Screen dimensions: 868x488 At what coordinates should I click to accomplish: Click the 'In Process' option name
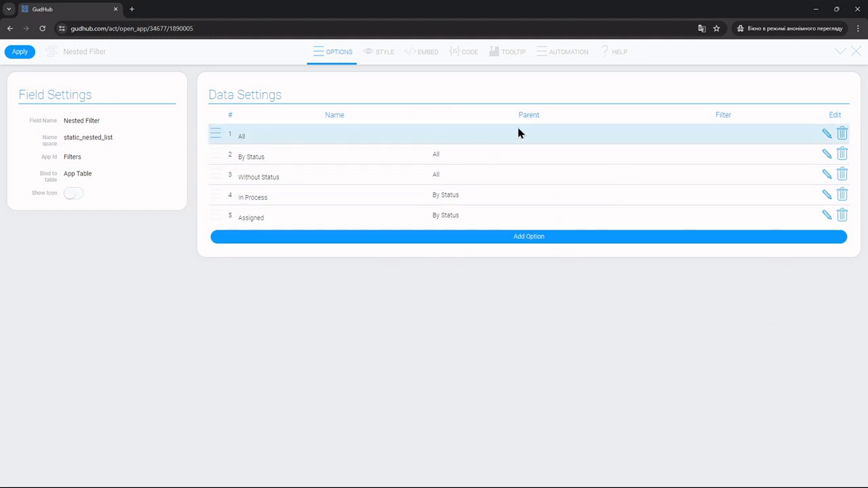[253, 197]
